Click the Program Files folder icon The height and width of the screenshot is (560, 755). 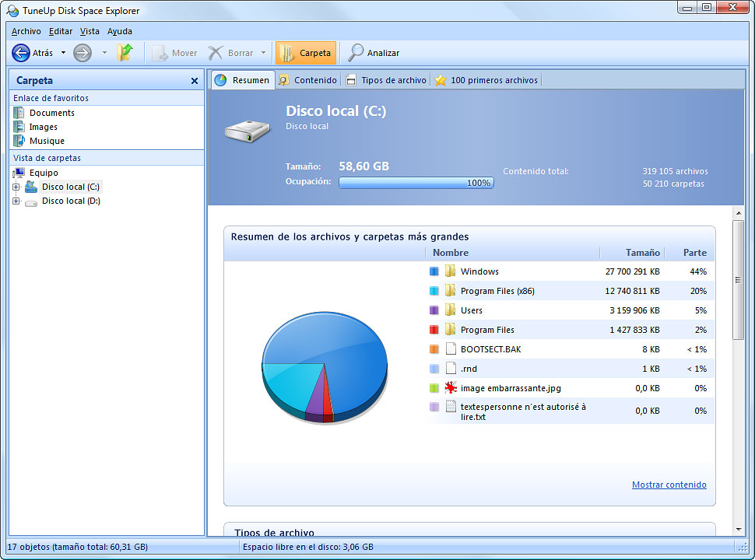pos(450,330)
